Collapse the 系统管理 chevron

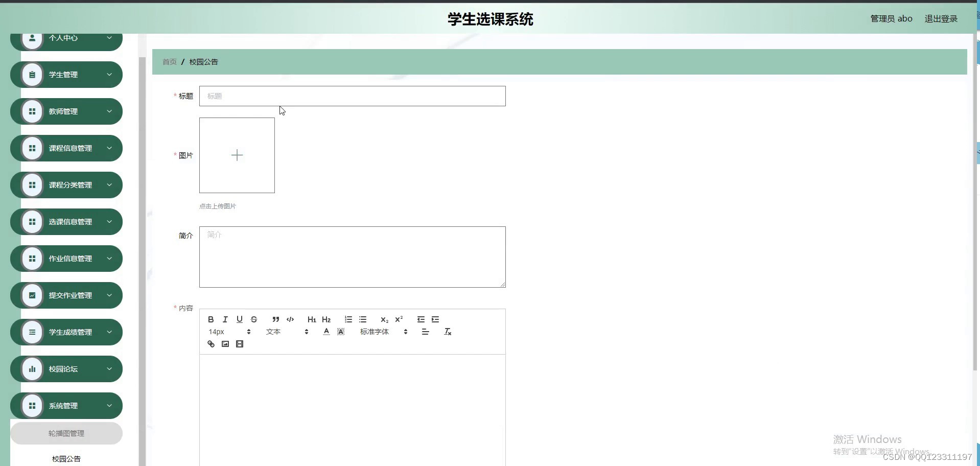point(109,406)
